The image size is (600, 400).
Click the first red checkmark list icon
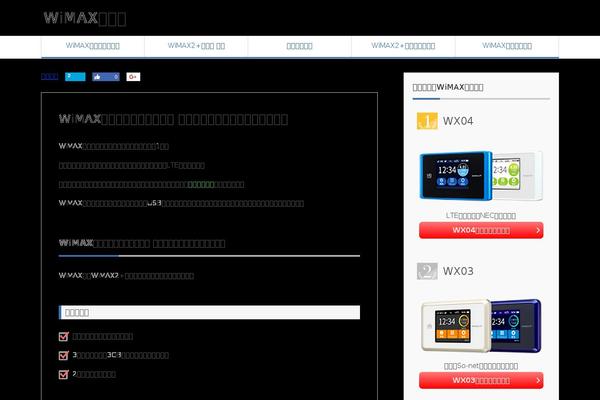pyautogui.click(x=64, y=336)
